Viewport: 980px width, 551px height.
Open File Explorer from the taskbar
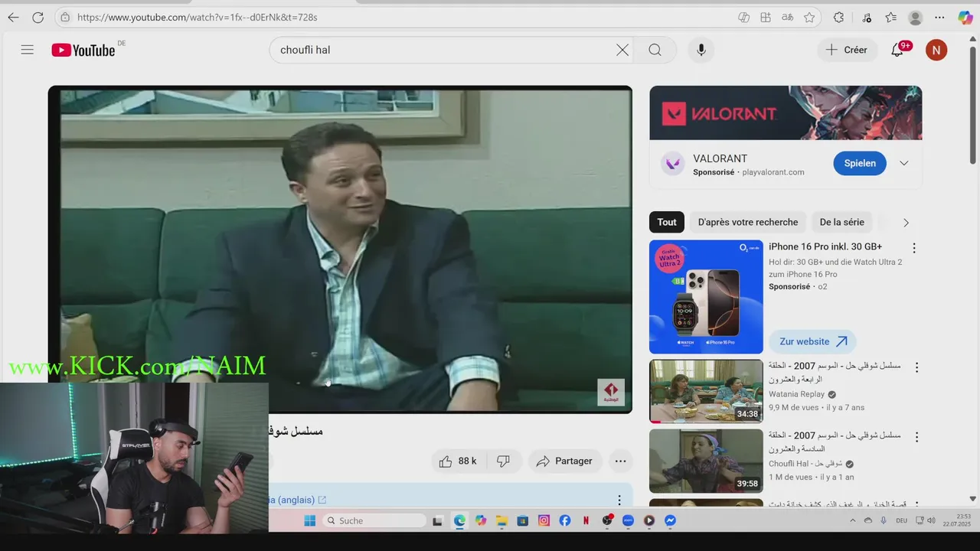(501, 520)
